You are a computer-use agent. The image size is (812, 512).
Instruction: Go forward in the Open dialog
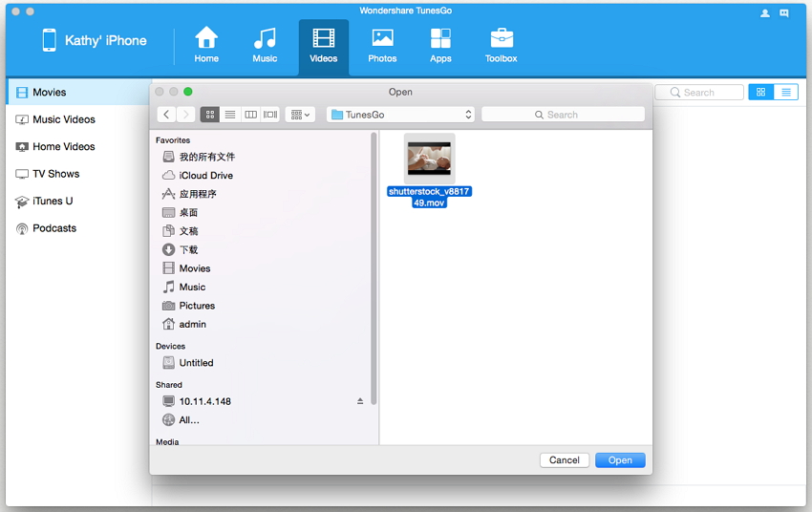tap(185, 115)
